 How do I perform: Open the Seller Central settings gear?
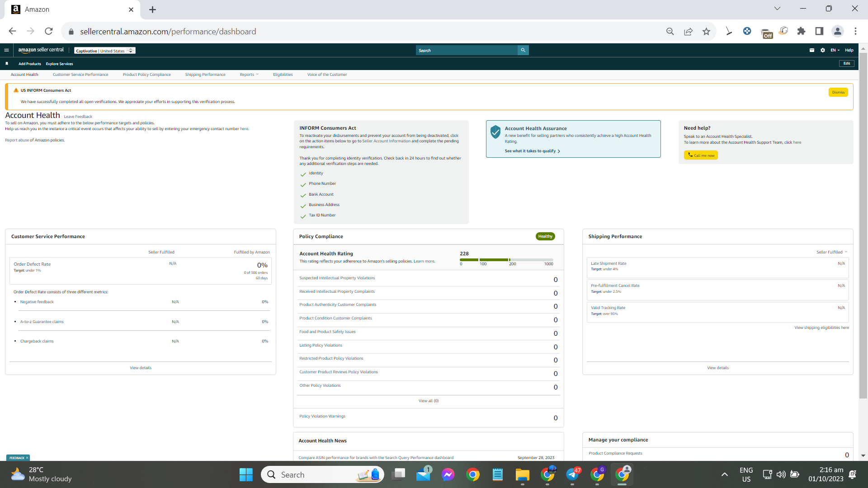pos(823,50)
